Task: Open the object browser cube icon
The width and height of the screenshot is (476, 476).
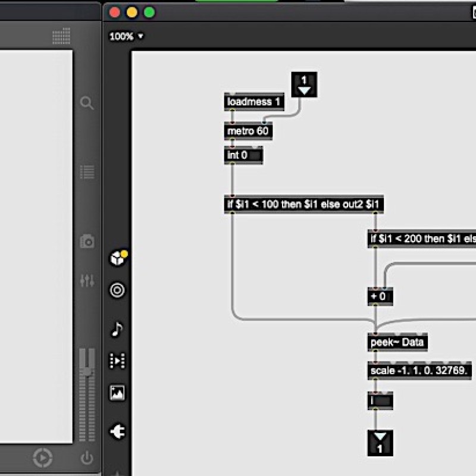Action: [x=117, y=259]
